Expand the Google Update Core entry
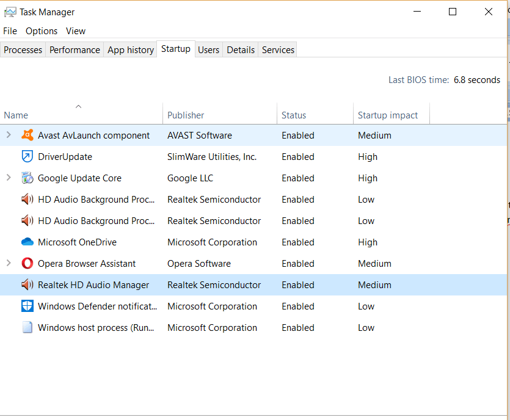The width and height of the screenshot is (510, 420). tap(9, 178)
